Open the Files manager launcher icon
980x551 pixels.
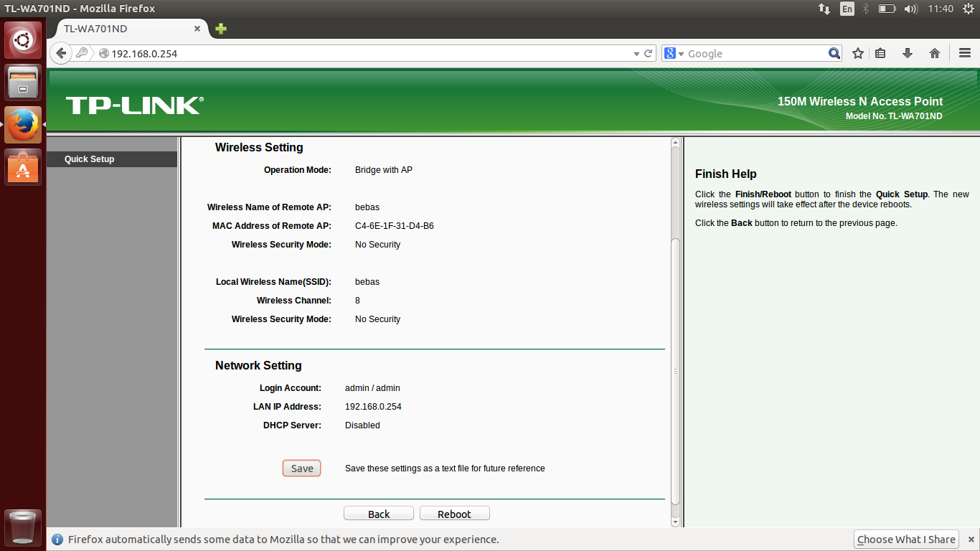point(23,83)
